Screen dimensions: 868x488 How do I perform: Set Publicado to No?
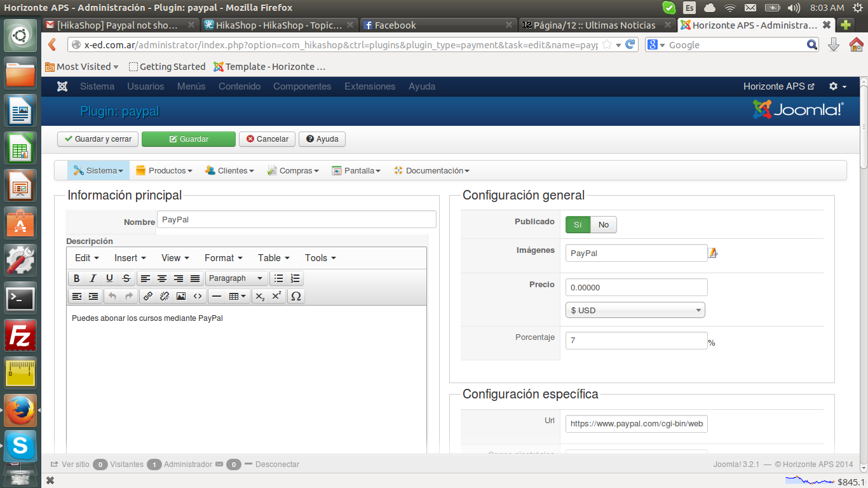tap(604, 224)
